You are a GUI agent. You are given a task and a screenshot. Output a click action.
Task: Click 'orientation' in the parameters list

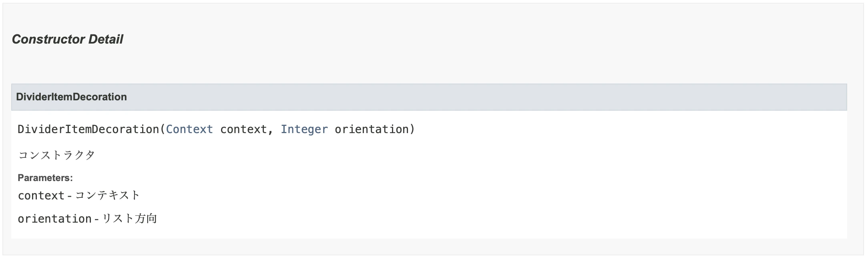55,219
